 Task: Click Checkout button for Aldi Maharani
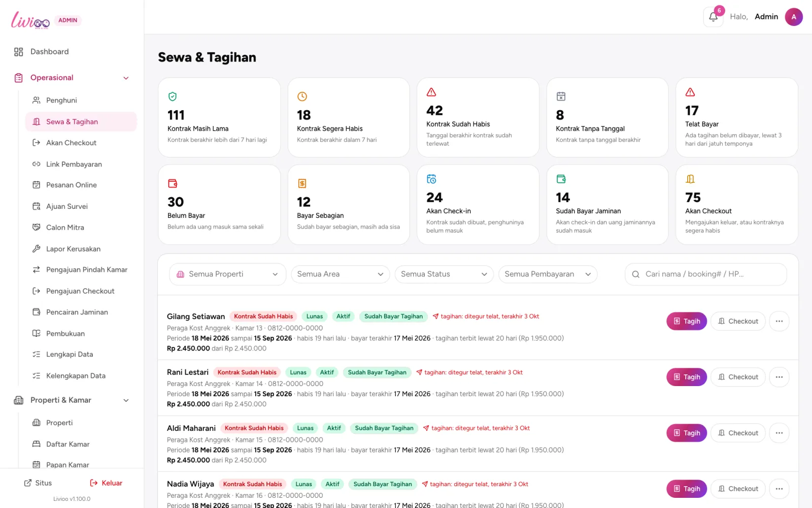(738, 433)
